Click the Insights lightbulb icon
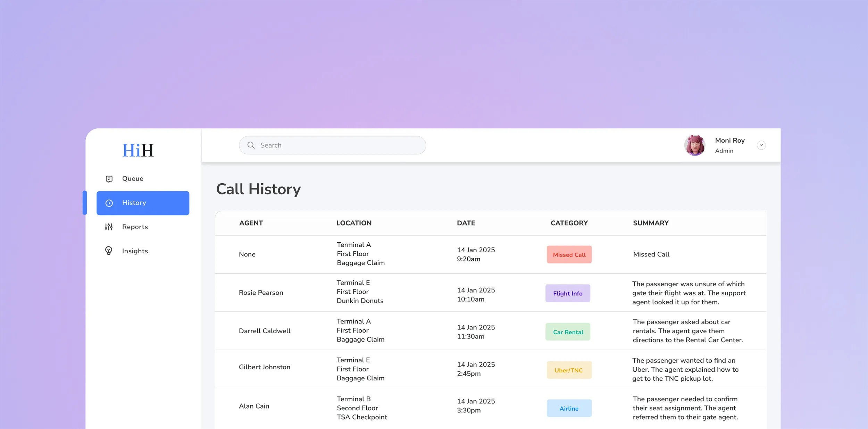868x429 pixels. 109,251
